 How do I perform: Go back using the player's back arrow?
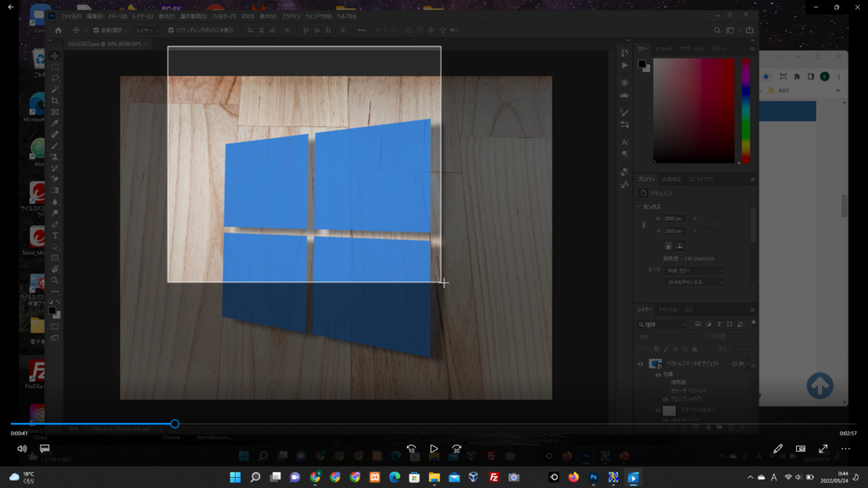coord(10,7)
